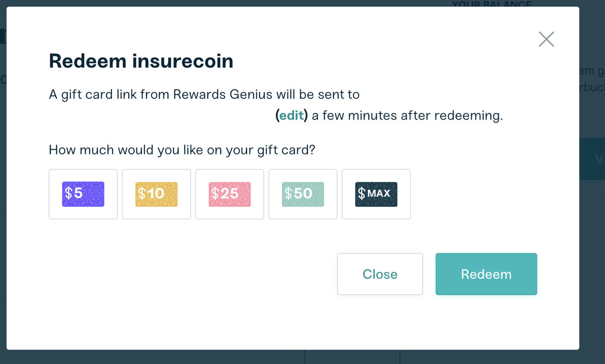The width and height of the screenshot is (605, 364).
Task: Click the white Close button
Action: tap(380, 274)
